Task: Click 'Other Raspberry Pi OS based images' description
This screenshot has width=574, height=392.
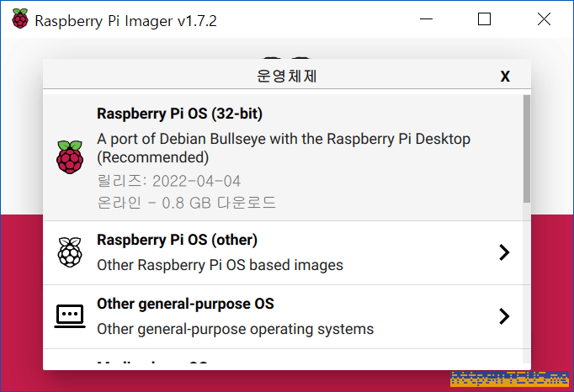Action: click(220, 265)
